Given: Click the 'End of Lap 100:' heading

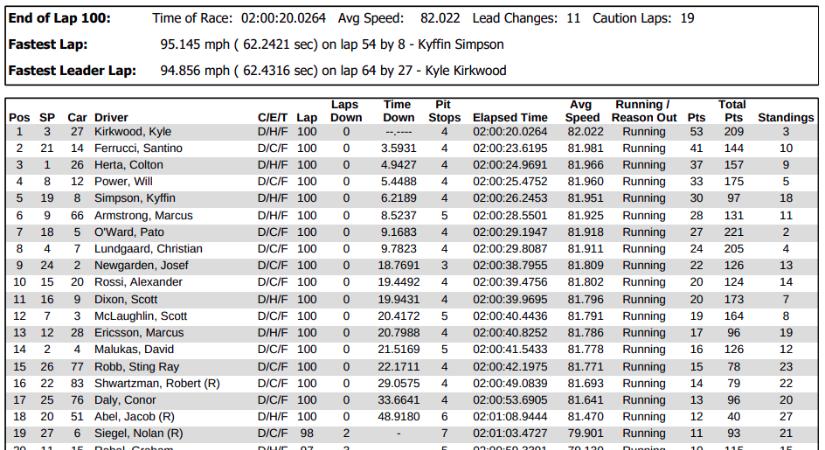Looking at the screenshot, I should click(x=60, y=18).
